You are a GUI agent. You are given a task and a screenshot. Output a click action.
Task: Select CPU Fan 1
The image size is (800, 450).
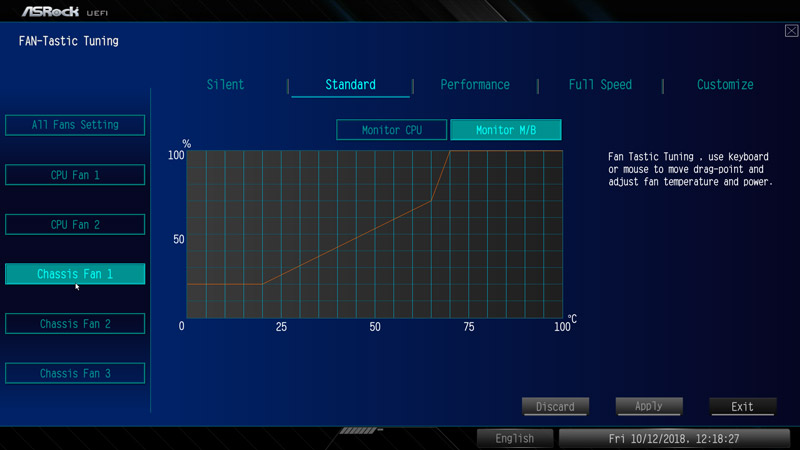(x=75, y=175)
